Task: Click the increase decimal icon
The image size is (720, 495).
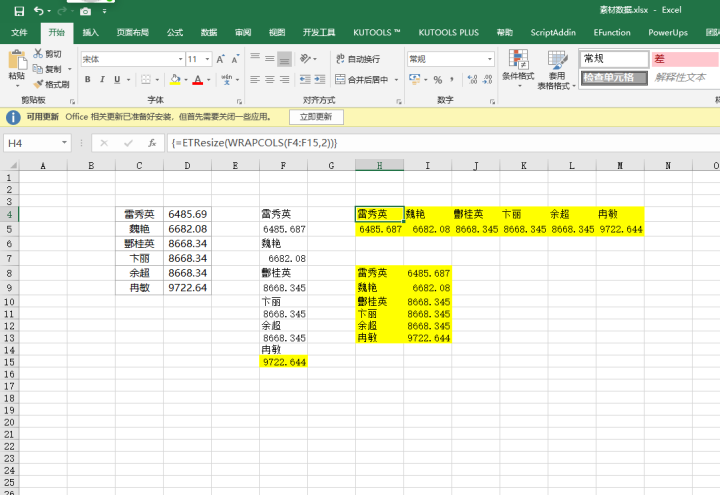Action: (x=472, y=79)
